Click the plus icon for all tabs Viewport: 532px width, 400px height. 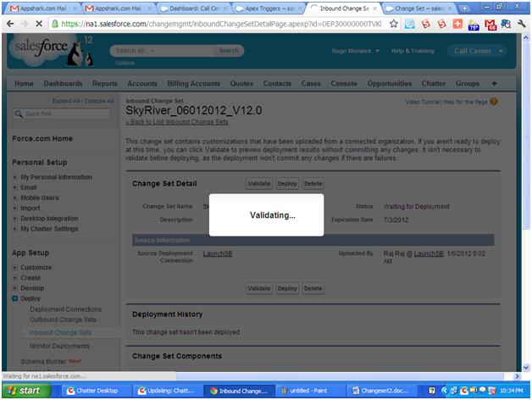(x=494, y=84)
